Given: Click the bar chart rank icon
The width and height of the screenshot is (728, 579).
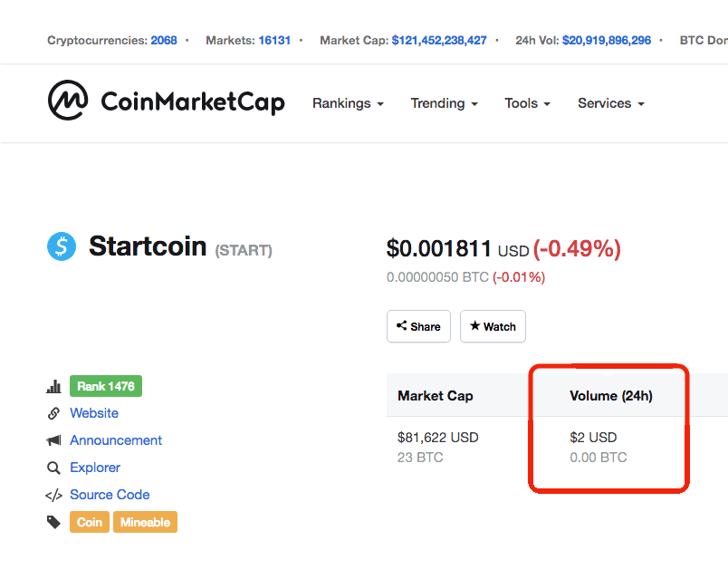Looking at the screenshot, I should 53,386.
